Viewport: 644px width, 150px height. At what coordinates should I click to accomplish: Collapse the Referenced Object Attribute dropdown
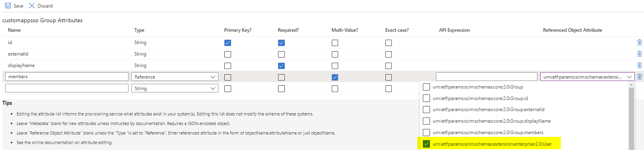(629, 77)
